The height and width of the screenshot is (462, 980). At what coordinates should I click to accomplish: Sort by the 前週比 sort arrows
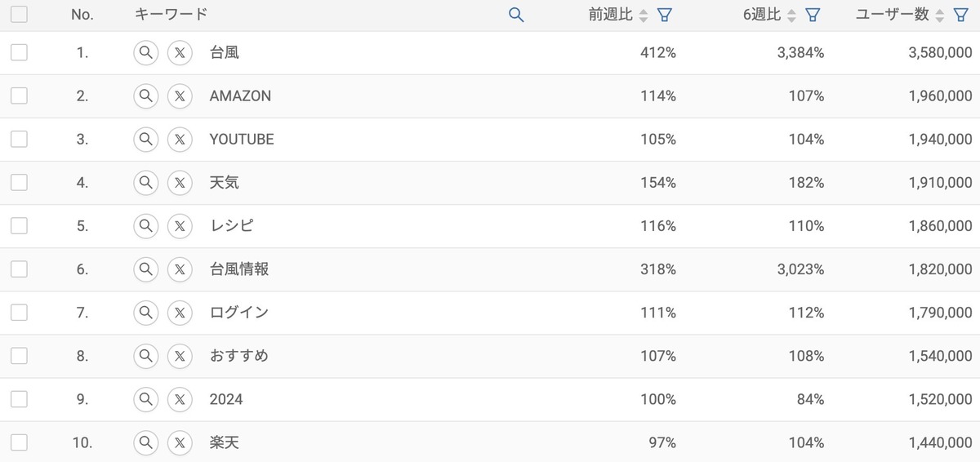[x=644, y=15]
